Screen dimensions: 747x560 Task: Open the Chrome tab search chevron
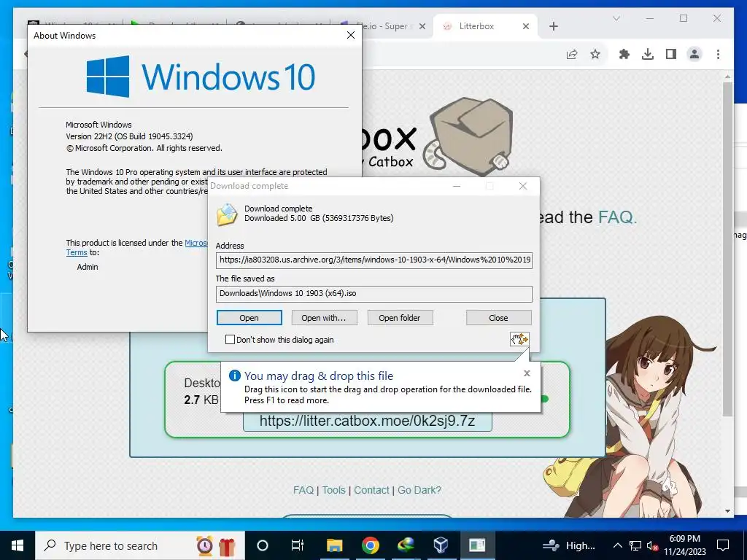pyautogui.click(x=616, y=18)
